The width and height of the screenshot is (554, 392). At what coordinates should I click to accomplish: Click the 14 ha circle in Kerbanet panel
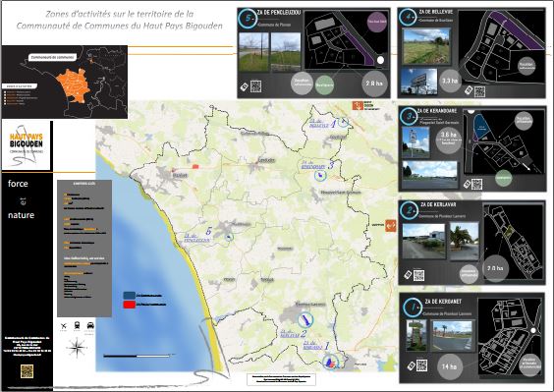449,366
